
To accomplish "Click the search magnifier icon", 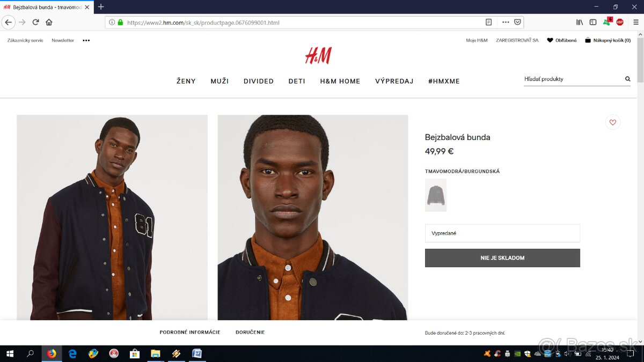I will click(627, 79).
